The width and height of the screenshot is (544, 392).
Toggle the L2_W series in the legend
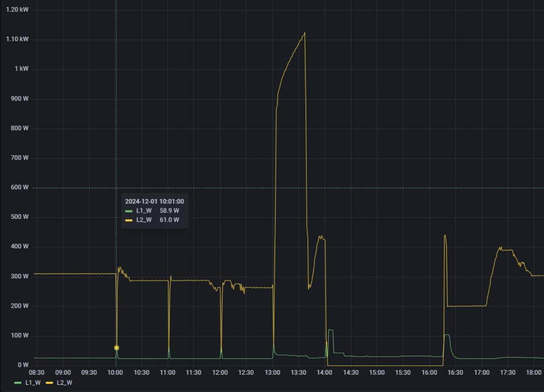click(64, 383)
